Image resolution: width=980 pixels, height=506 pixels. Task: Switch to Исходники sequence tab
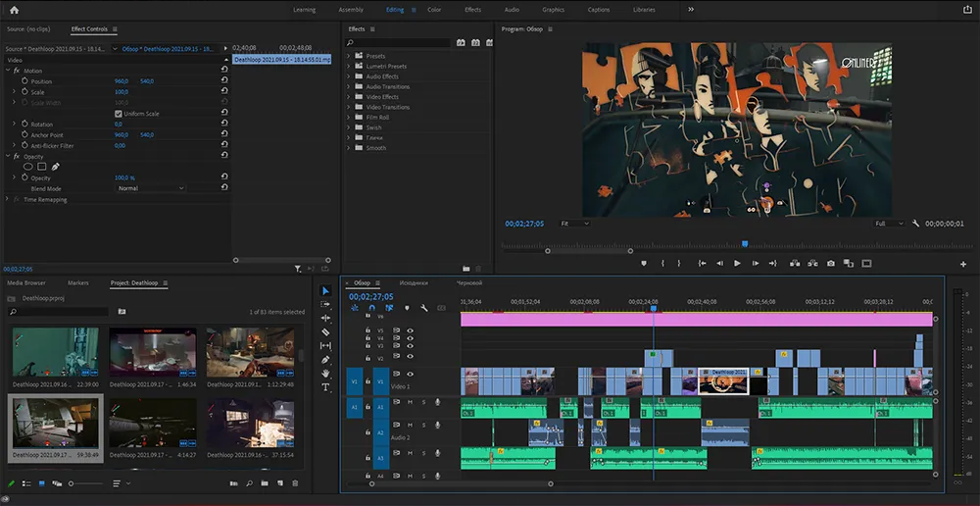click(414, 282)
